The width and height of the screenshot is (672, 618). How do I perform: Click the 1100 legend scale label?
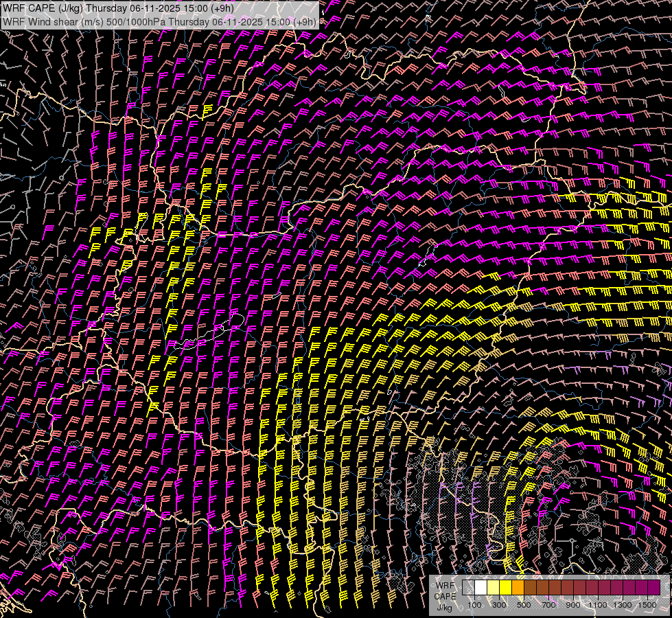tap(598, 604)
